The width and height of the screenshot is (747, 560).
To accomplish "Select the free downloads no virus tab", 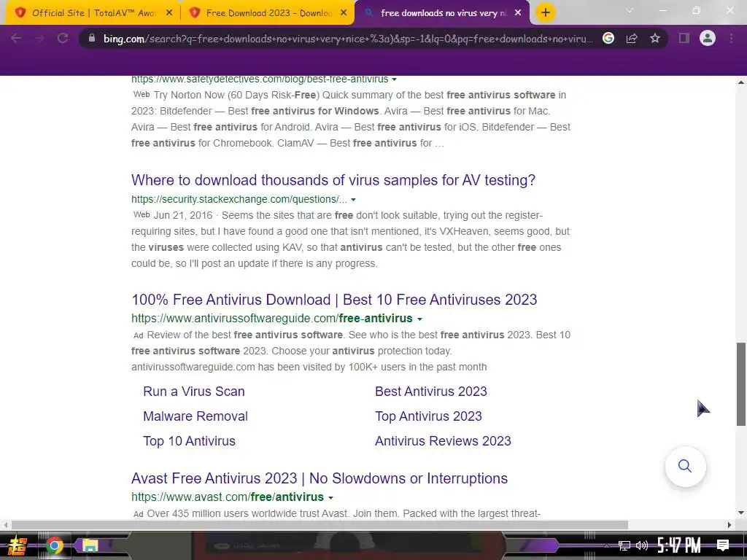I will pos(444,13).
